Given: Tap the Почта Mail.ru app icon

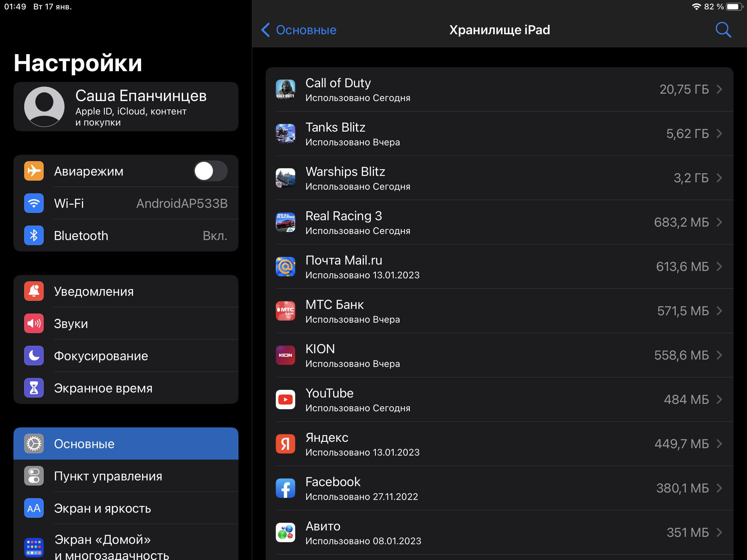Looking at the screenshot, I should pyautogui.click(x=285, y=267).
